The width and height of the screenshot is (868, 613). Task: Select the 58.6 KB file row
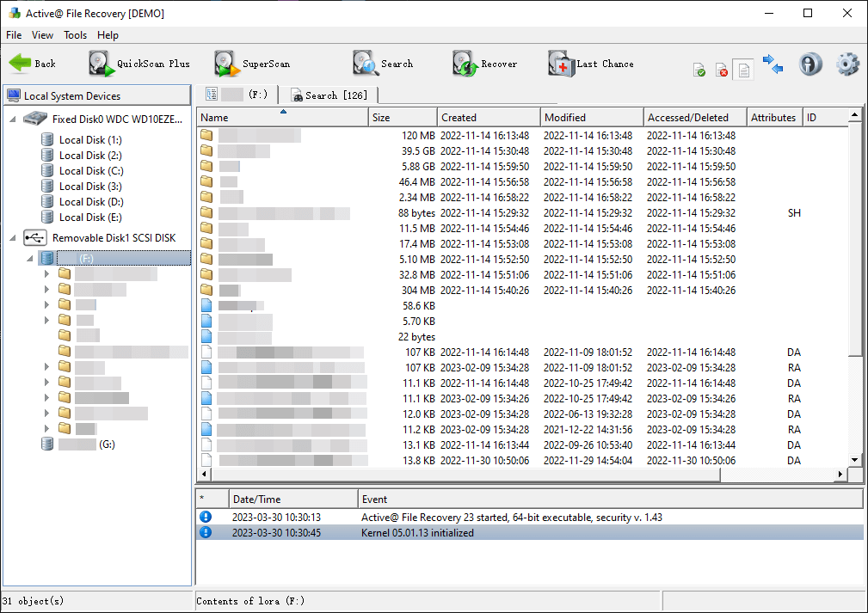point(522,306)
